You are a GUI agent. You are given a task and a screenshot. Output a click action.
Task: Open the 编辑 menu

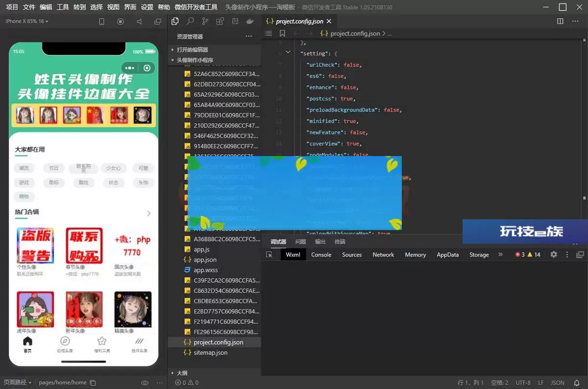point(46,7)
